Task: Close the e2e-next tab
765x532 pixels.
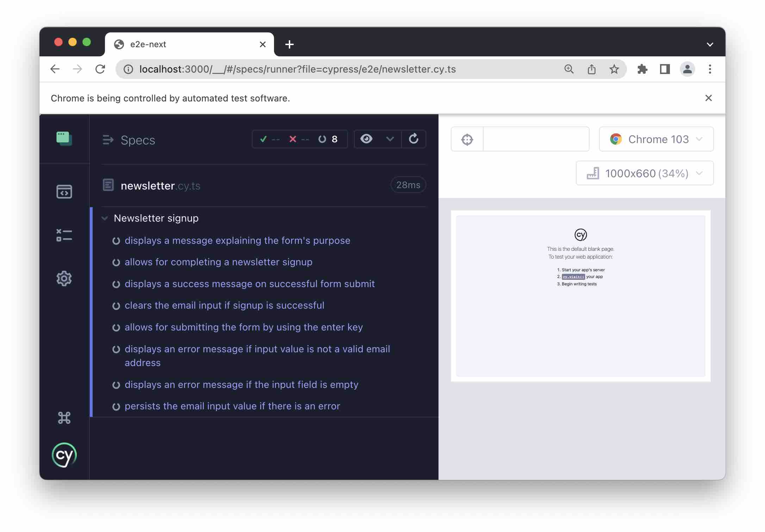Action: pyautogui.click(x=263, y=44)
